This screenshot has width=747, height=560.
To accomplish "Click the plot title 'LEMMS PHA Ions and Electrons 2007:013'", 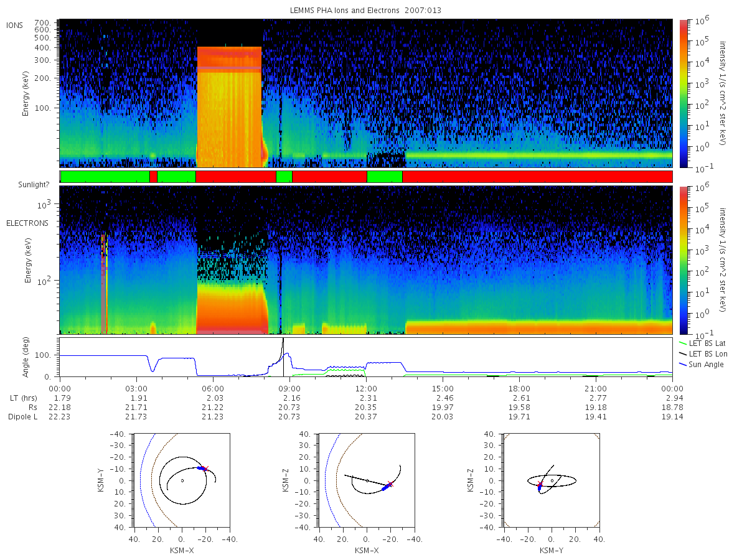I will [x=366, y=11].
